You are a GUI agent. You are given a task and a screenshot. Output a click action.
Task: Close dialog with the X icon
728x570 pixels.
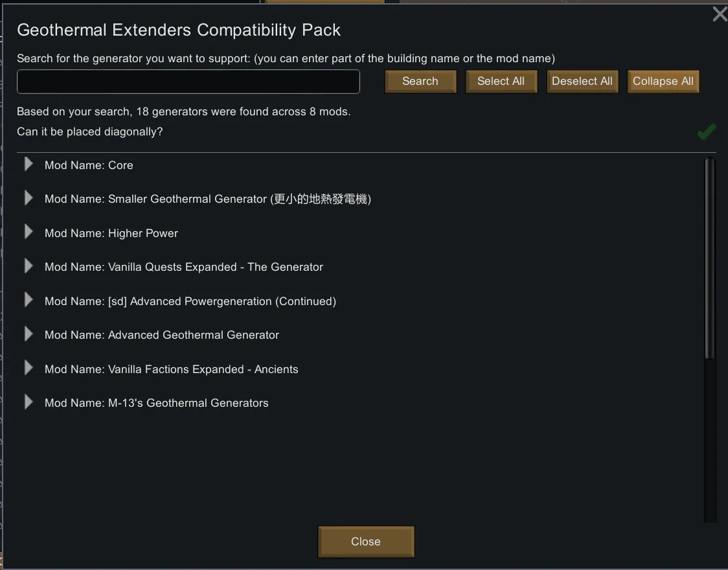(x=719, y=14)
